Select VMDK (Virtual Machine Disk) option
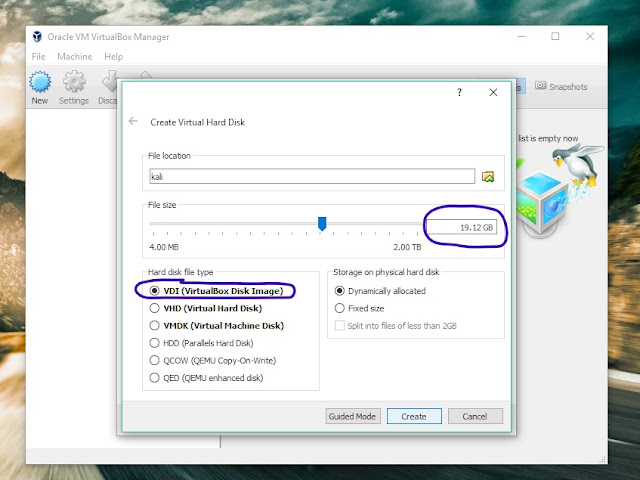Screen dimensions: 640x480 (217, 326)
